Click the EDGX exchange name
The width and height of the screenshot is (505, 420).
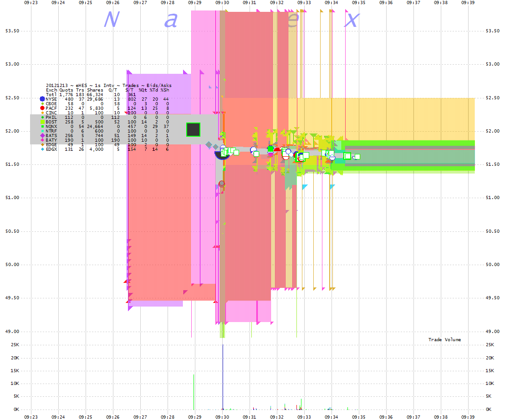pyautogui.click(x=51, y=149)
